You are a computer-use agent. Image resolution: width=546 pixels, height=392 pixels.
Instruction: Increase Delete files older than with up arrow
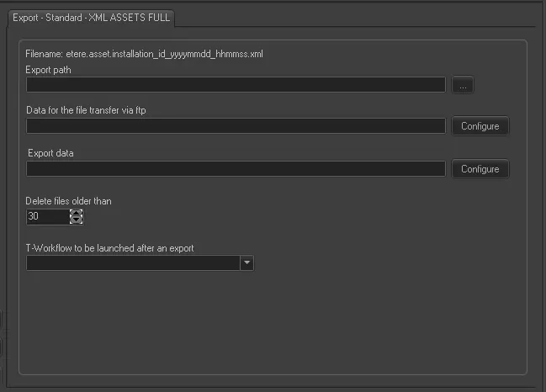[77, 213]
